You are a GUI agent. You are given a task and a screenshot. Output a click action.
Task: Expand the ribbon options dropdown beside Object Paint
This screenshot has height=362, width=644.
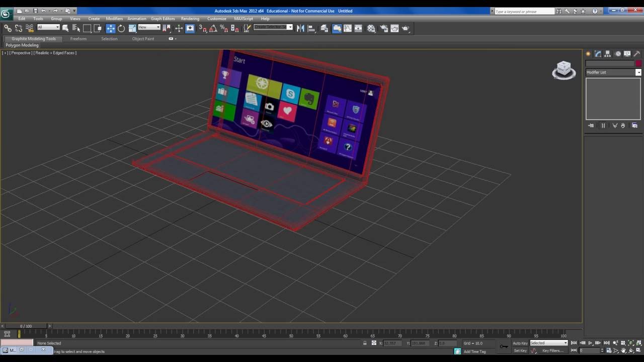173,39
